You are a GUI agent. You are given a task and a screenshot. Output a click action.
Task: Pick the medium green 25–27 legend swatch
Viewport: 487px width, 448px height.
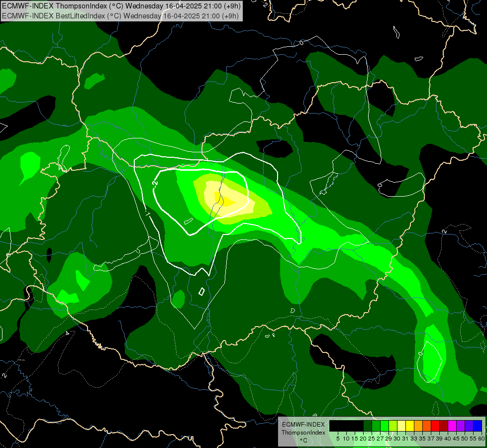tap(376, 426)
